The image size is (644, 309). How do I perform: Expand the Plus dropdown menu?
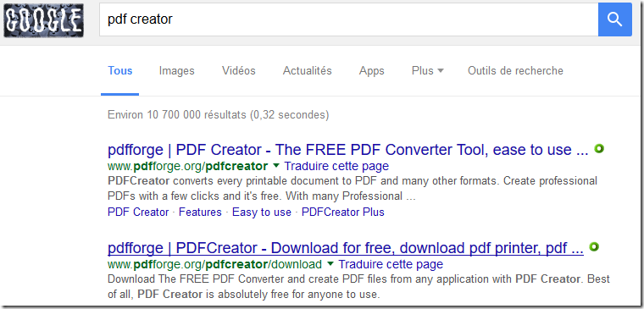click(428, 70)
